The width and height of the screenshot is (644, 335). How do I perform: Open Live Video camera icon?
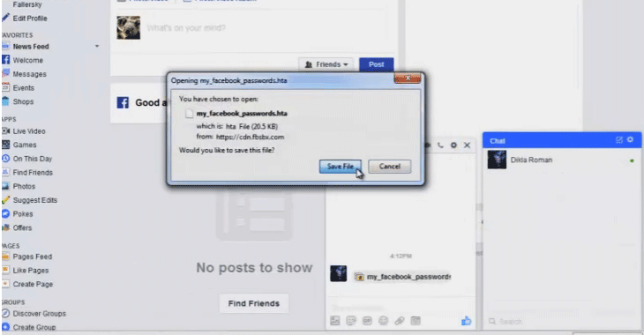5,131
